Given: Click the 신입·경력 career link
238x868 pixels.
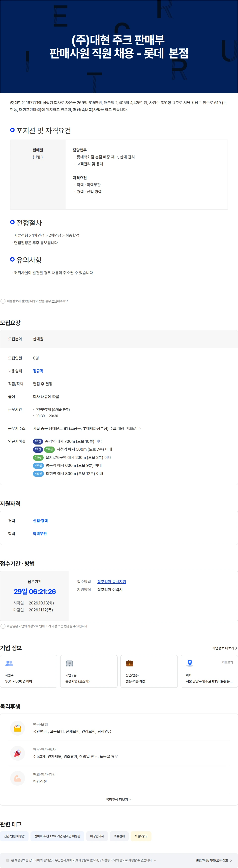Looking at the screenshot, I should (x=40, y=521).
